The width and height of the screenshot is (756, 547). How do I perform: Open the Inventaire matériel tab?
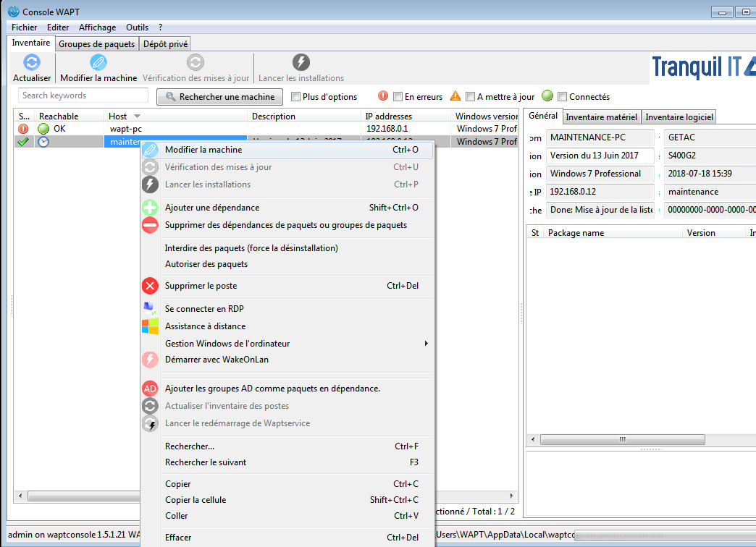[x=601, y=117]
